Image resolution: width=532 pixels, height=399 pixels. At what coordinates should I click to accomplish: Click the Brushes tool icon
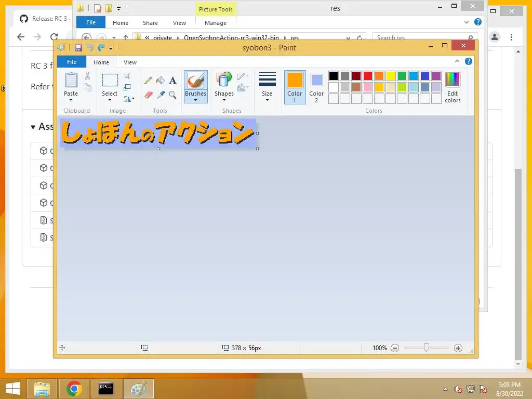point(196,81)
